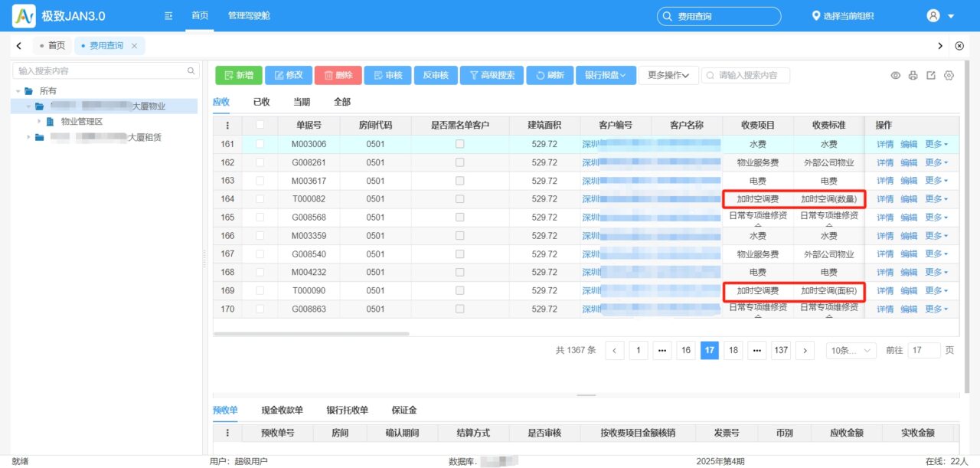
Task: Click the tree search magnifier icon
Action: coord(192,70)
